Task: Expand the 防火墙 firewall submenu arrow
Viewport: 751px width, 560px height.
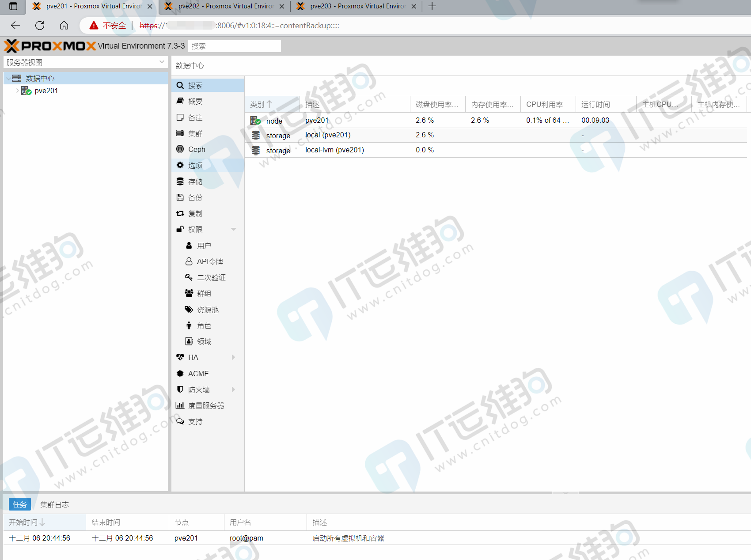Action: pos(234,390)
